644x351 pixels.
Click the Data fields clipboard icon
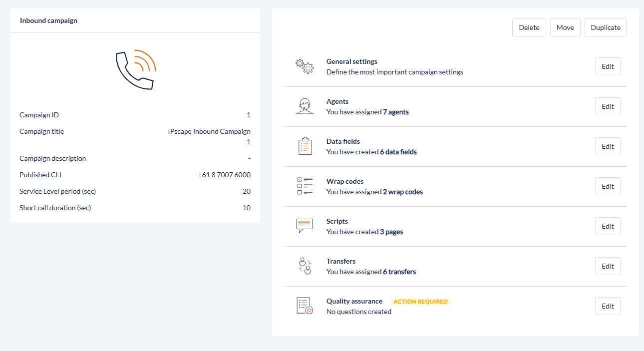pyautogui.click(x=305, y=146)
